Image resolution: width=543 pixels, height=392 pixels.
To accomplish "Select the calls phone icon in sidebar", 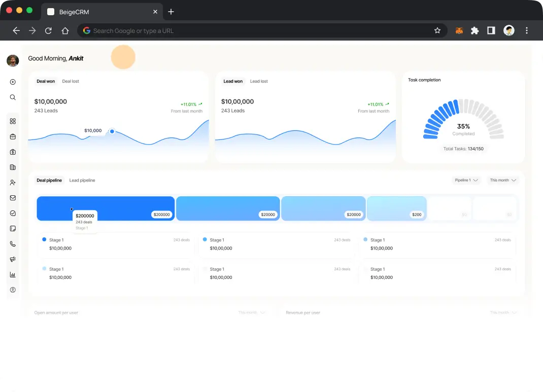I will pyautogui.click(x=13, y=243).
